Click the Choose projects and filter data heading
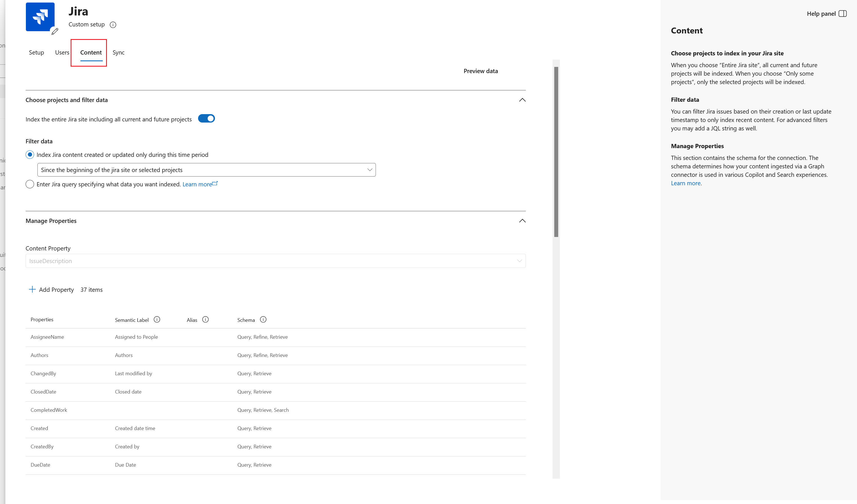Viewport: 857px width, 504px height. click(x=67, y=100)
